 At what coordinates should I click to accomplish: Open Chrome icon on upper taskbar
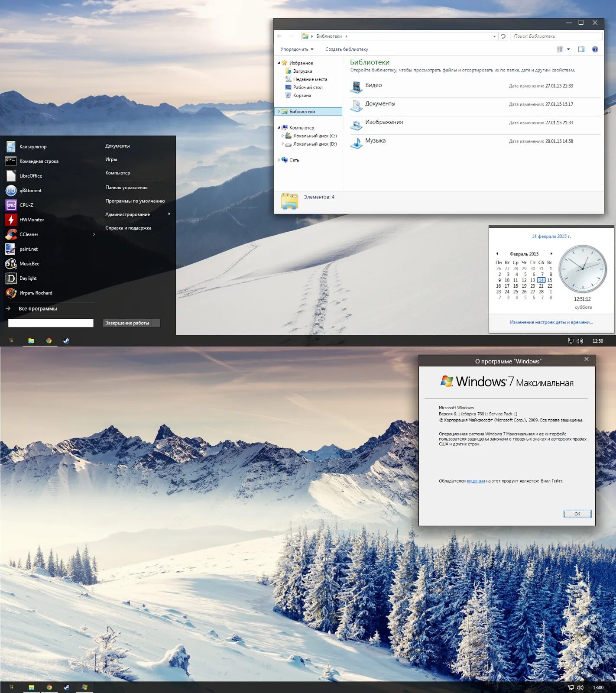click(x=49, y=341)
